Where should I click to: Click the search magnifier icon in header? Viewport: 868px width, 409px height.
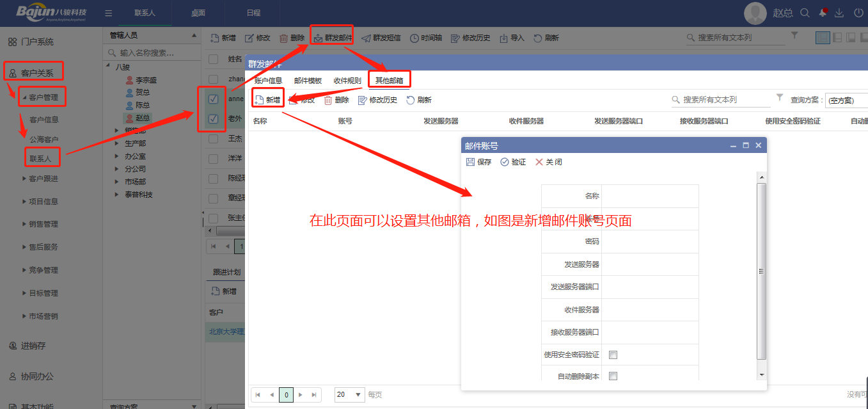(x=805, y=13)
